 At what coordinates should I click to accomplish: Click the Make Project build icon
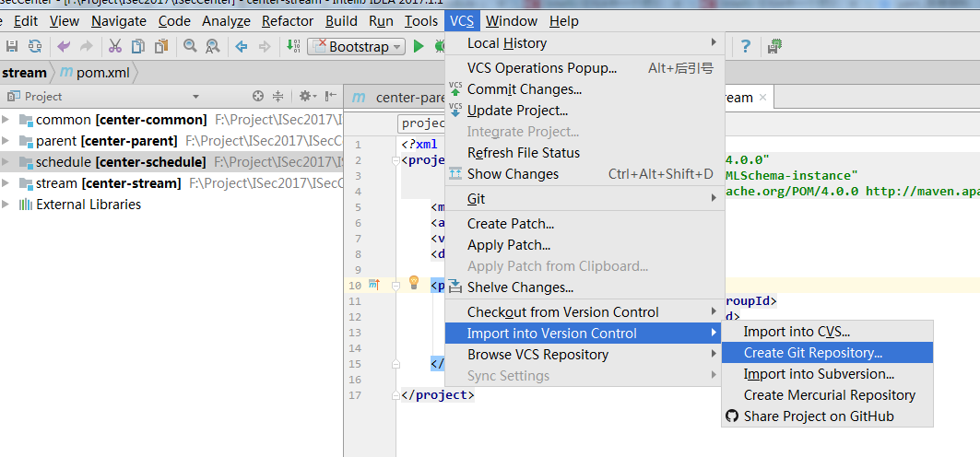[x=293, y=46]
